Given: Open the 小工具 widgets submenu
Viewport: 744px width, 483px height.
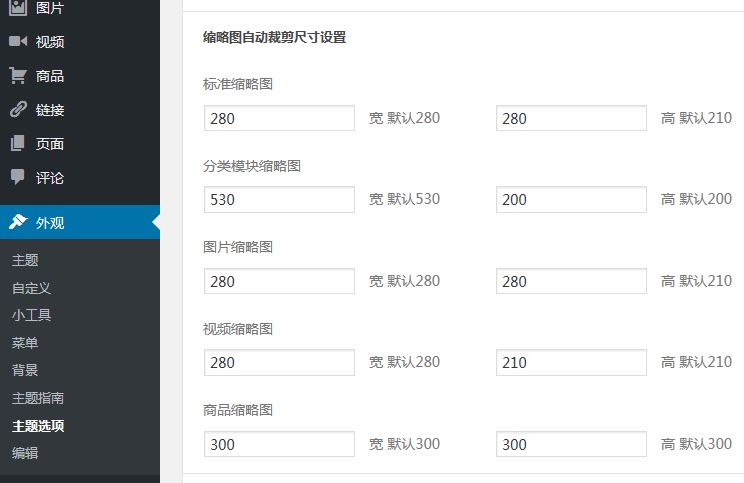Looking at the screenshot, I should 31,315.
